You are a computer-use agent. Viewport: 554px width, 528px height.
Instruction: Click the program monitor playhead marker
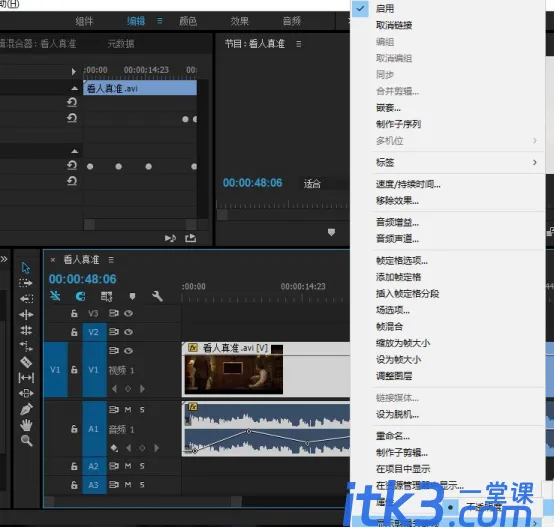[x=331, y=232]
